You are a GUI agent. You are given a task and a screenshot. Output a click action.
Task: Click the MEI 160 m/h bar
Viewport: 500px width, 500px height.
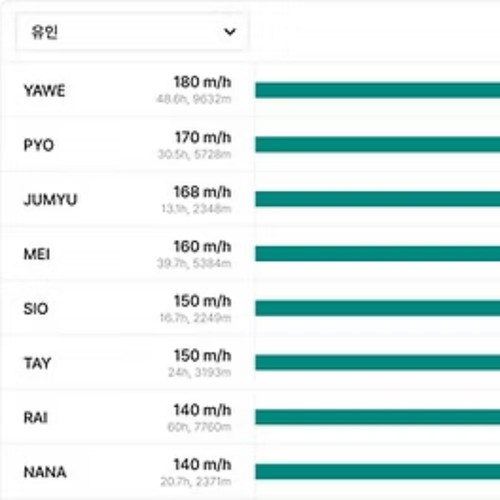pyautogui.click(x=378, y=254)
